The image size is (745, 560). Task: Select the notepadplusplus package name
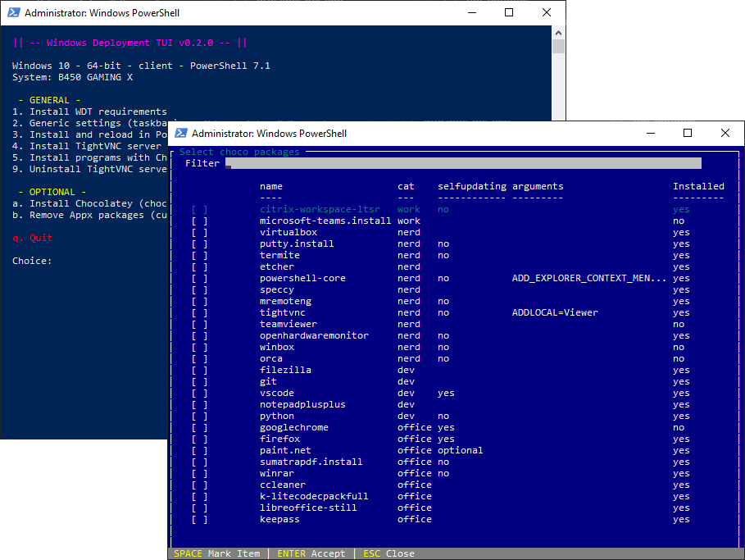tap(302, 404)
